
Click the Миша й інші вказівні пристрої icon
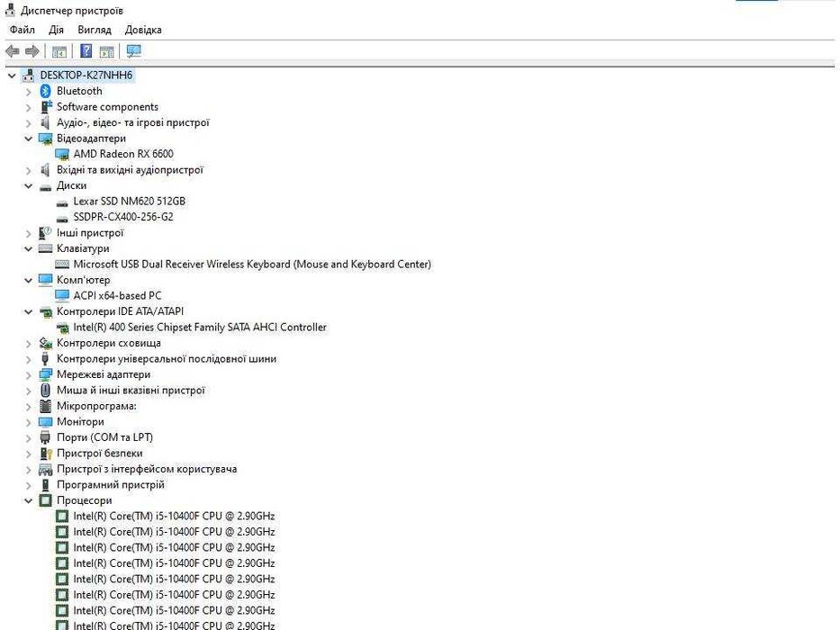(x=46, y=391)
